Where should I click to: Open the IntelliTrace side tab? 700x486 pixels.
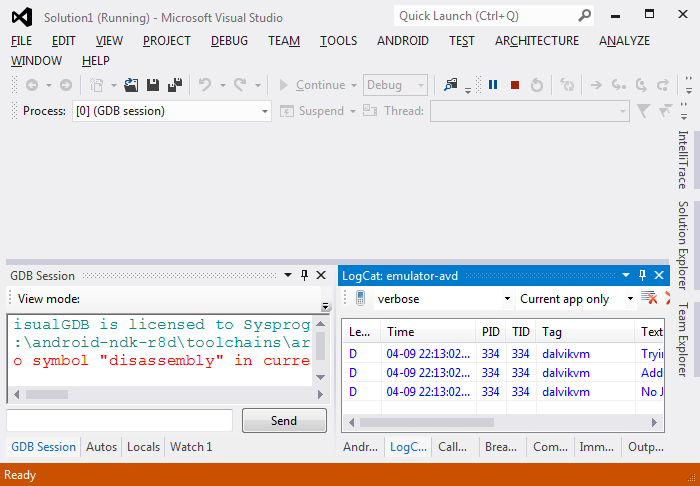coord(682,159)
